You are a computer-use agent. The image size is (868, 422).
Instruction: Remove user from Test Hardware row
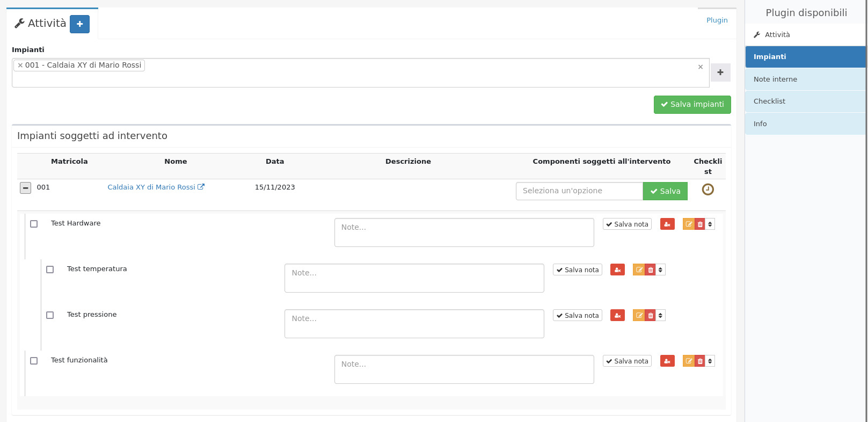(x=667, y=224)
